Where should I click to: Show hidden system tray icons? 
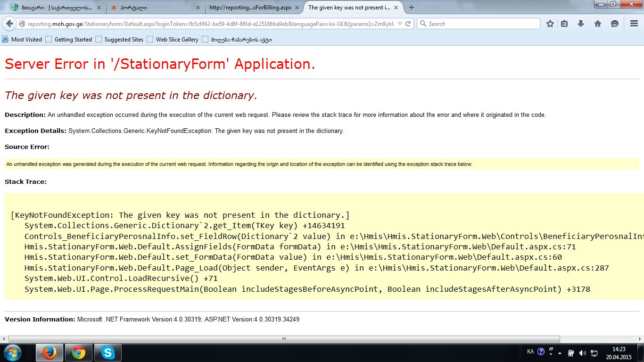tap(560, 353)
